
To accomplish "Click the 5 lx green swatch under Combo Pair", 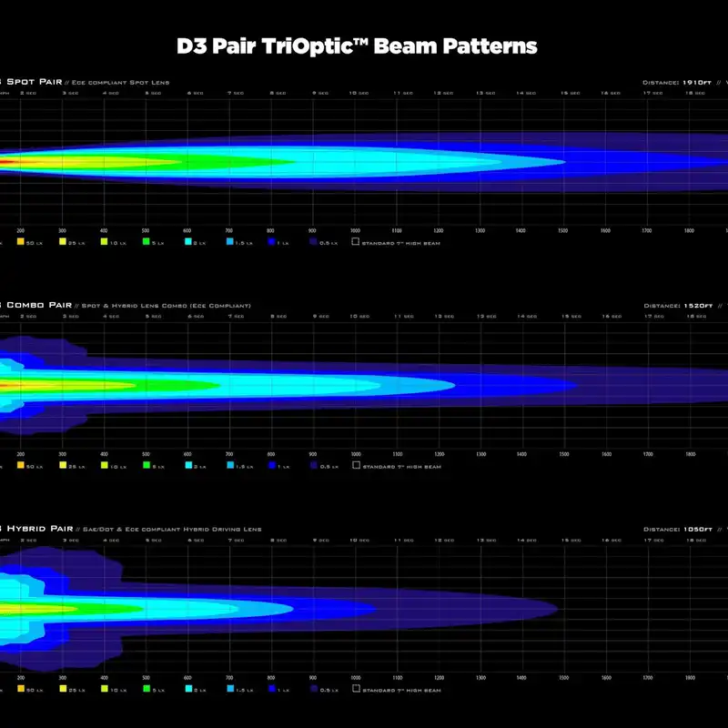I will (x=147, y=465).
